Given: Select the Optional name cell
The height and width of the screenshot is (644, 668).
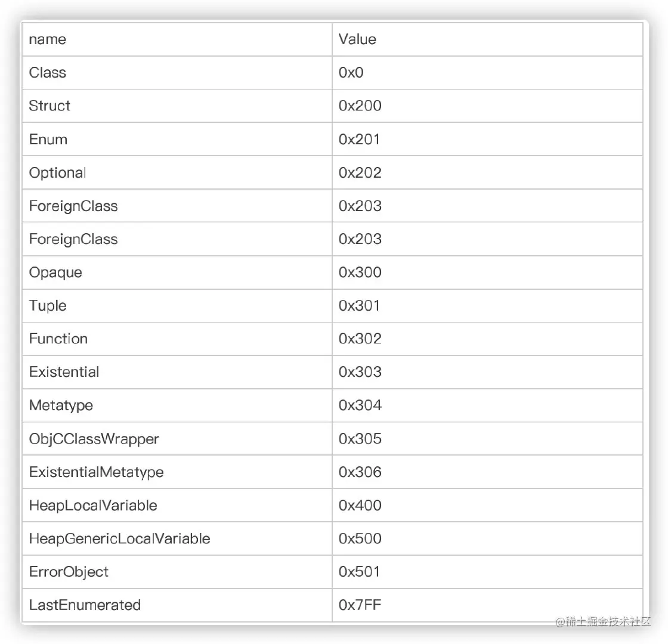Looking at the screenshot, I should click(x=57, y=173).
